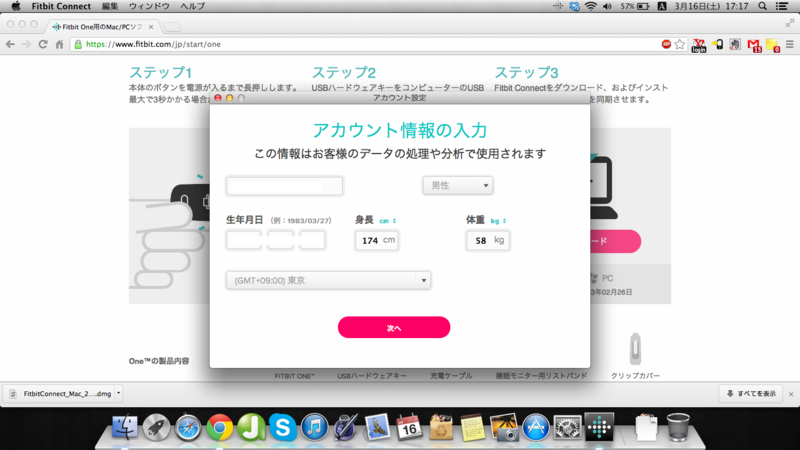Open the ヘルプ menu
This screenshot has width=800, height=450.
(192, 6)
